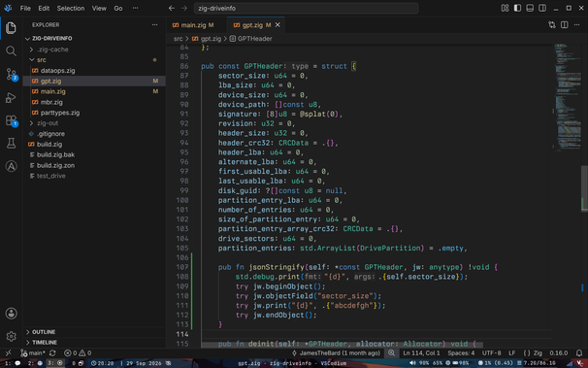This screenshot has width=588, height=368.
Task: Click Ln 114, Col 1 indicator
Action: tap(421, 353)
